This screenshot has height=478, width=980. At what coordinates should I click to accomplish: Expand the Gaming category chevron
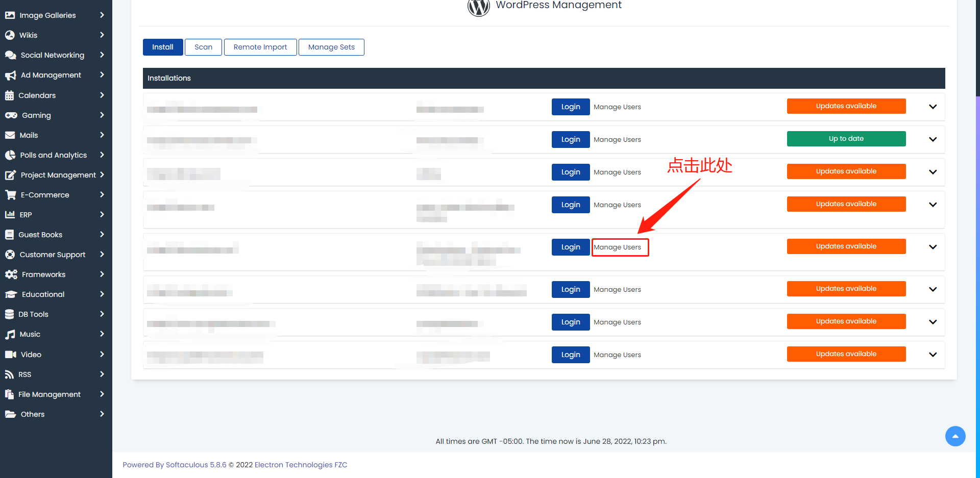102,115
